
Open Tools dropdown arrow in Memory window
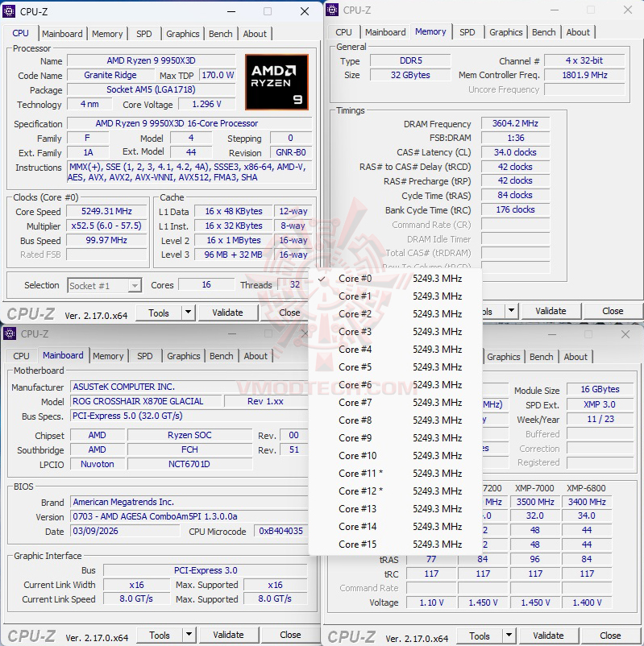pyautogui.click(x=511, y=311)
